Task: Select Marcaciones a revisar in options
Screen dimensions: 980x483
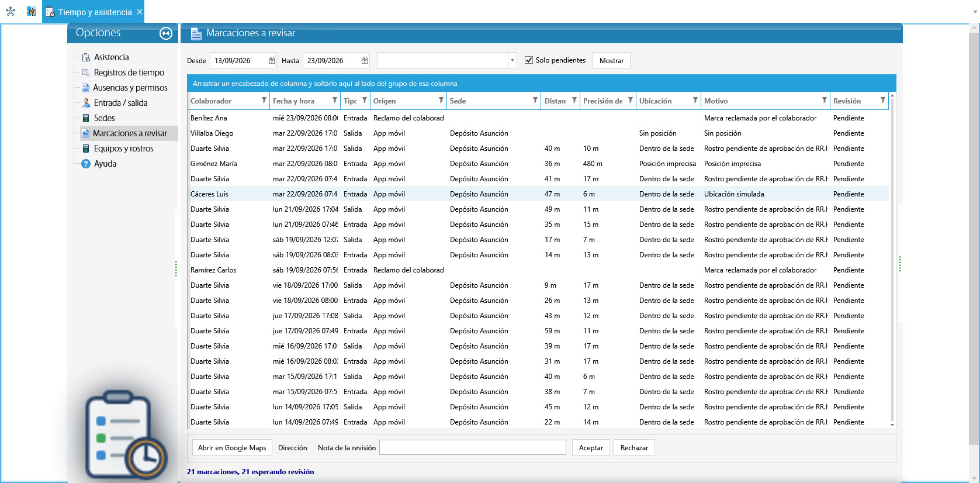Action: pos(130,133)
